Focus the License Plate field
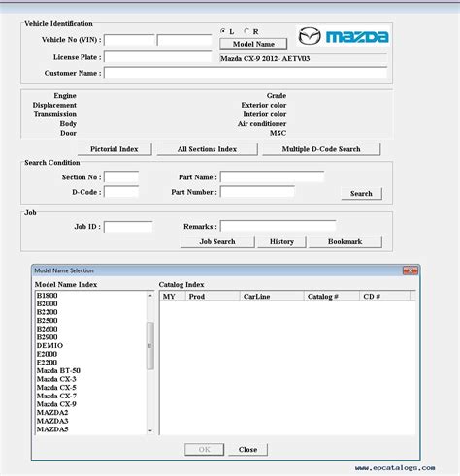Image resolution: width=460 pixels, height=476 pixels. click(x=157, y=57)
